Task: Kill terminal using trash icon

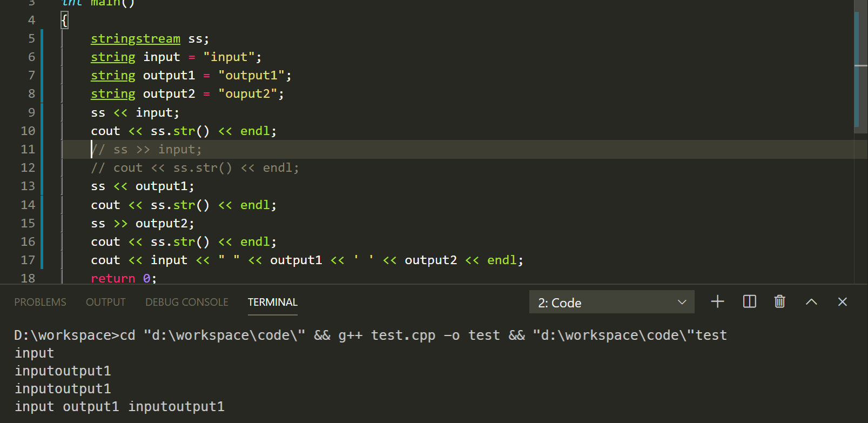Action: click(779, 301)
